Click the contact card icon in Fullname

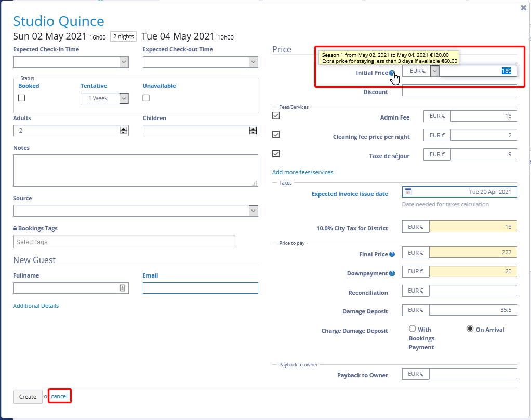(x=123, y=288)
